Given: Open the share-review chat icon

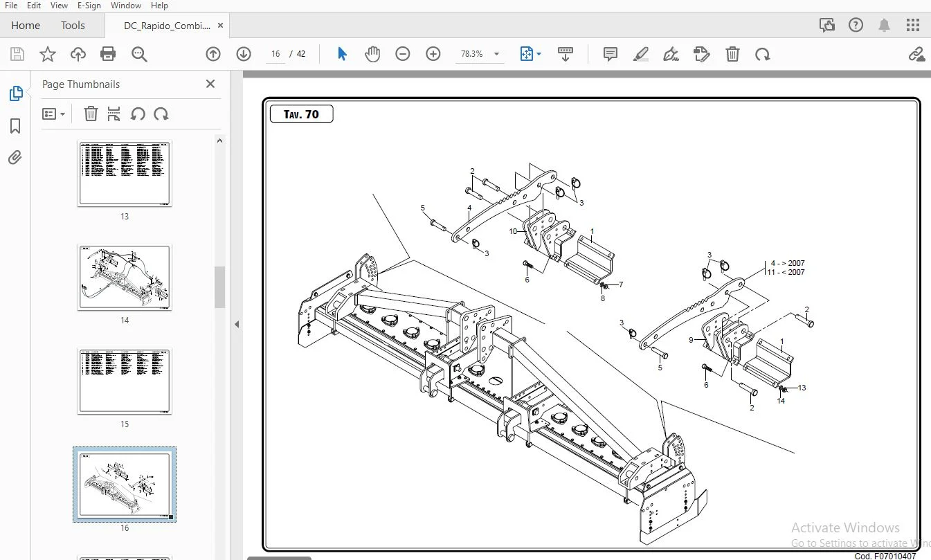Looking at the screenshot, I should coord(827,25).
